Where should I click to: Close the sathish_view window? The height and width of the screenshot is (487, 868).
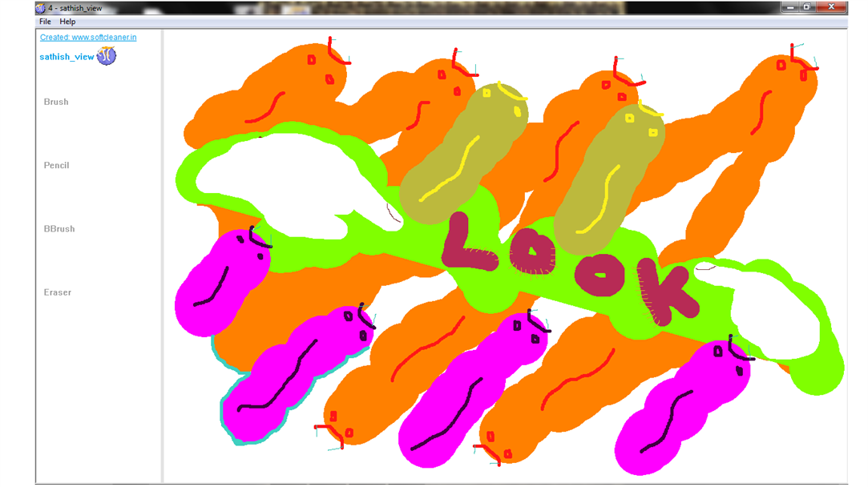pos(831,6)
